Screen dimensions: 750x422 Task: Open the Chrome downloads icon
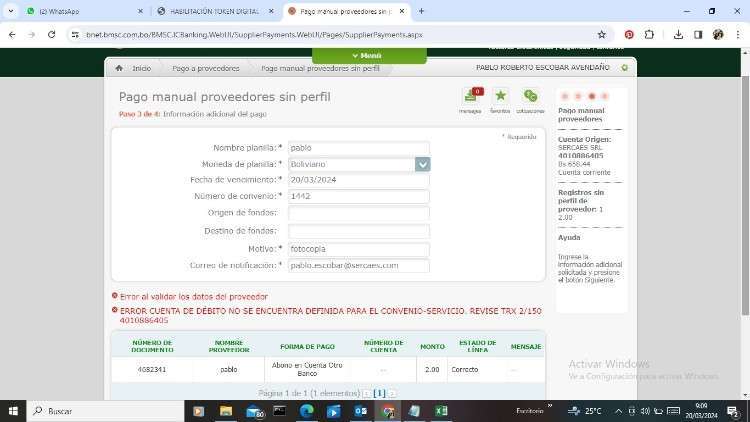(x=678, y=34)
